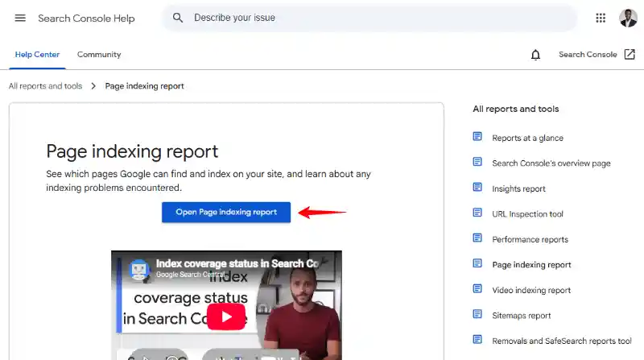
Task: Click the document icon beside URL Inspection tool
Action: (x=477, y=213)
